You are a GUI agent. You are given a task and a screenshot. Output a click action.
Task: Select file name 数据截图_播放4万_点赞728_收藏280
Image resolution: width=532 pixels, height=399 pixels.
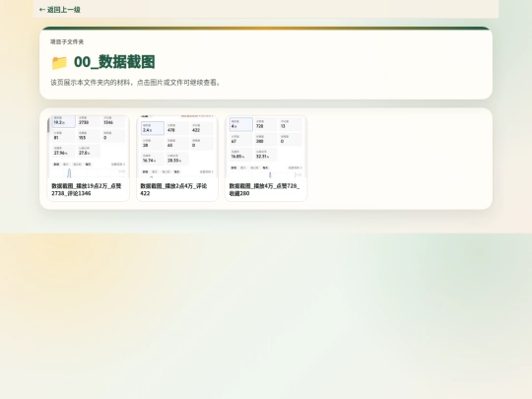[264, 190]
